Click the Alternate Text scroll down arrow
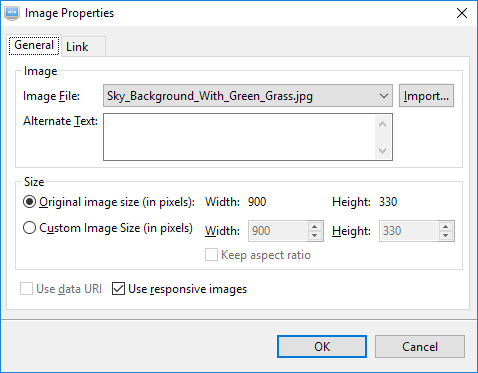Image resolution: width=478 pixels, height=373 pixels. click(x=383, y=151)
